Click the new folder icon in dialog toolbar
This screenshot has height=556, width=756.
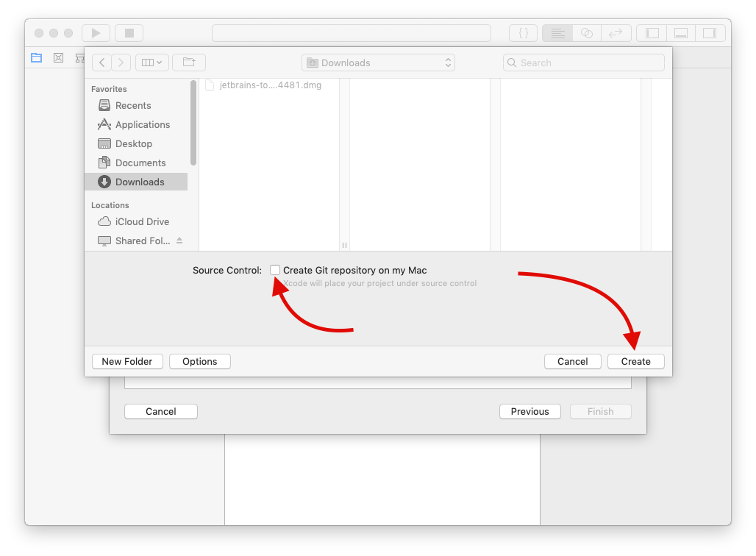coord(189,63)
